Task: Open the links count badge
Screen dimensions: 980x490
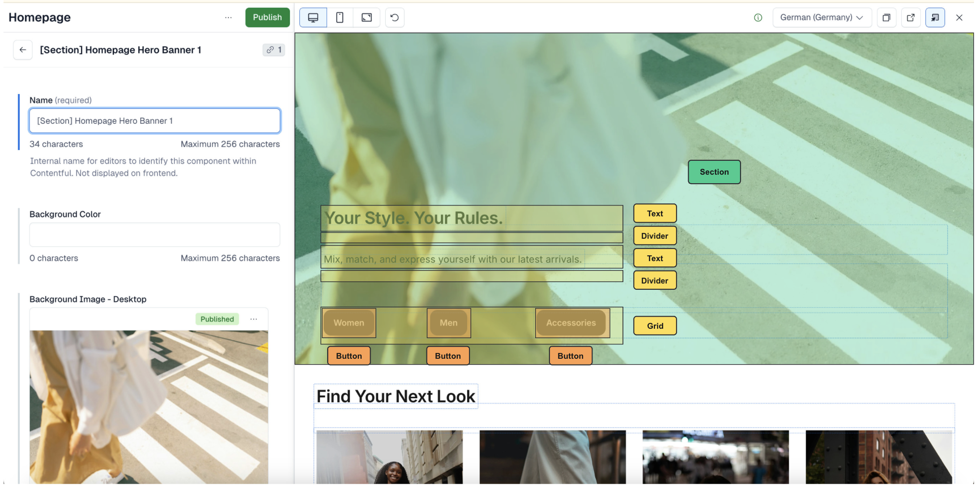Action: pyautogui.click(x=273, y=50)
